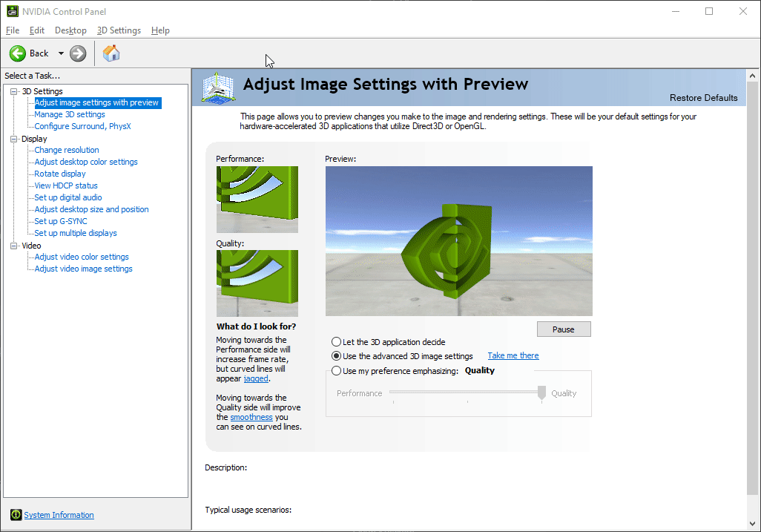Click the 3D Settings tree label
761x532 pixels.
[x=42, y=91]
